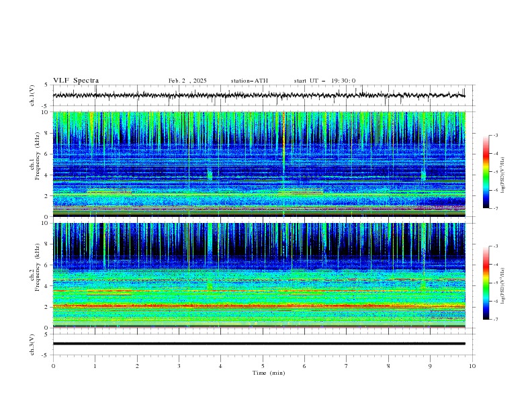Click the ch.3(V) axis label
Viewport: 532px width, 411px height.
(x=32, y=345)
